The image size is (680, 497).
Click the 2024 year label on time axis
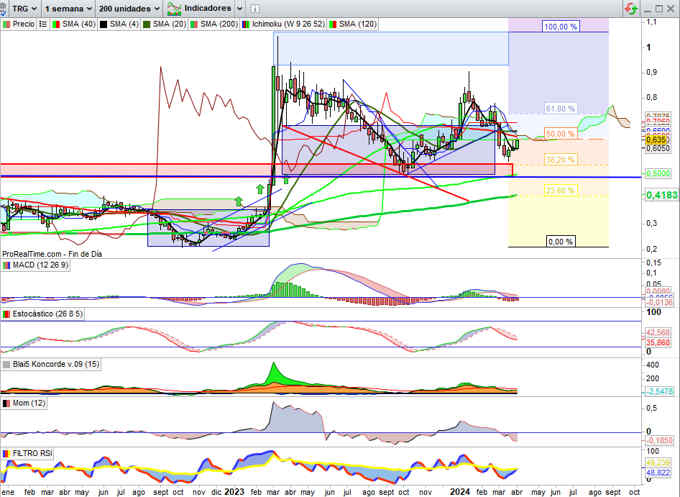tap(460, 492)
